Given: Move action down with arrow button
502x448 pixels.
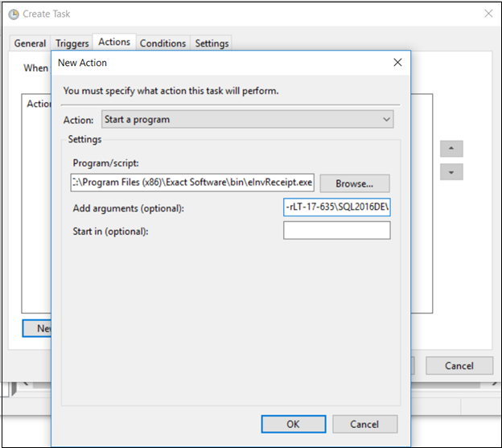Looking at the screenshot, I should (x=451, y=172).
